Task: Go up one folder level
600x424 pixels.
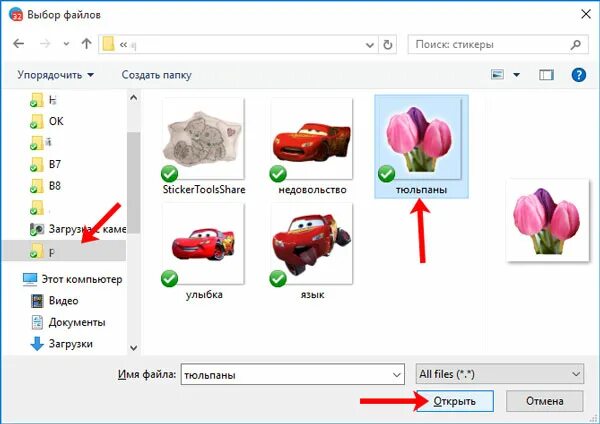Action: 86,44
